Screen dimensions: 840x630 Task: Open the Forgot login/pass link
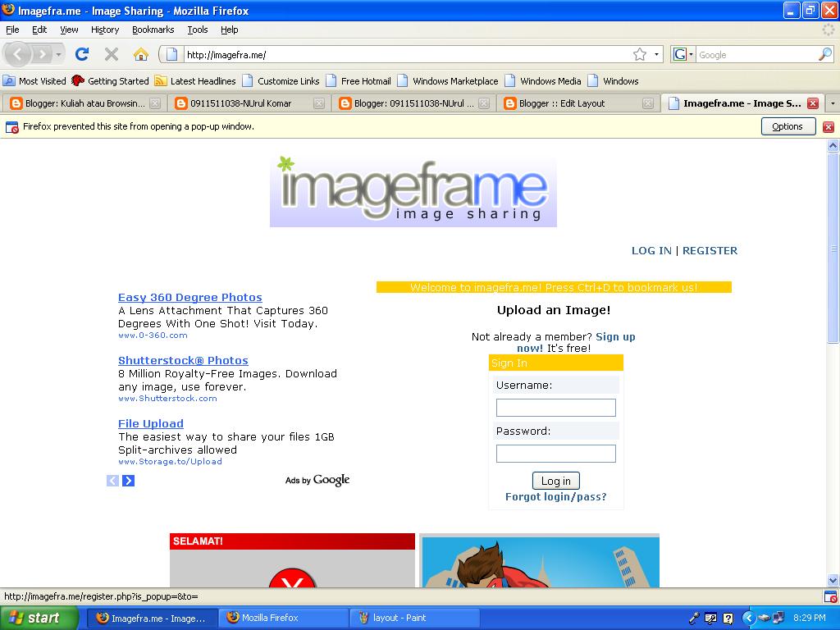coord(556,497)
